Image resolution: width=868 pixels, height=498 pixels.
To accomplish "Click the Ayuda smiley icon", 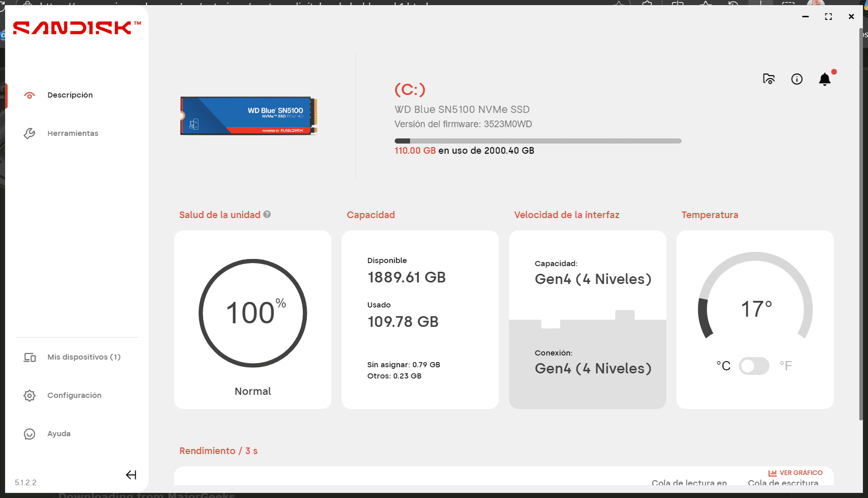I will click(30, 434).
